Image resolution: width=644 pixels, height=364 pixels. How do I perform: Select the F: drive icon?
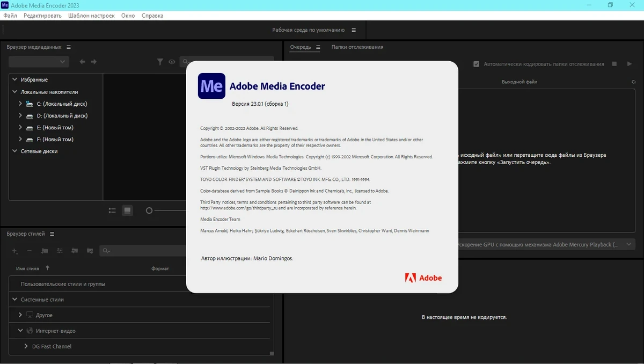(x=30, y=139)
